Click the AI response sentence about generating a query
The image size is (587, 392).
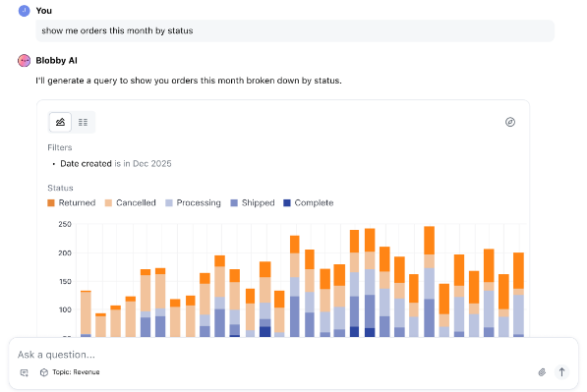point(189,81)
